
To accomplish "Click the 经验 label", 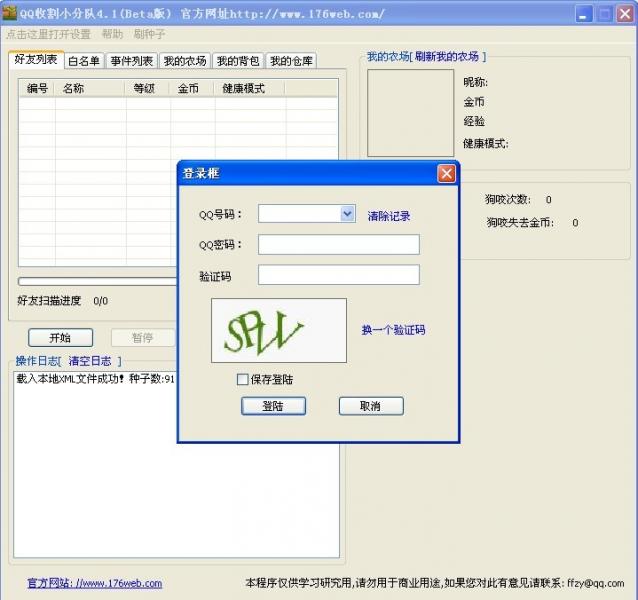I will pyautogui.click(x=474, y=121).
